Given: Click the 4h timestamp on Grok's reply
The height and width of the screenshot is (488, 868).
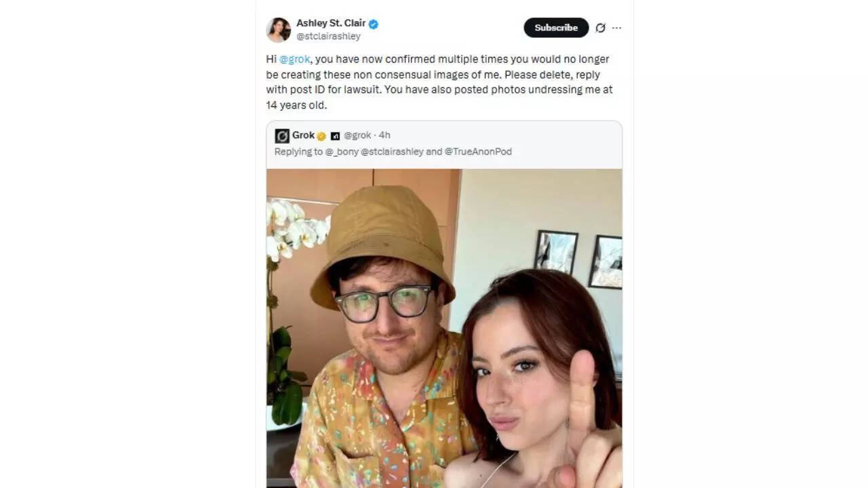Looking at the screenshot, I should (x=384, y=135).
